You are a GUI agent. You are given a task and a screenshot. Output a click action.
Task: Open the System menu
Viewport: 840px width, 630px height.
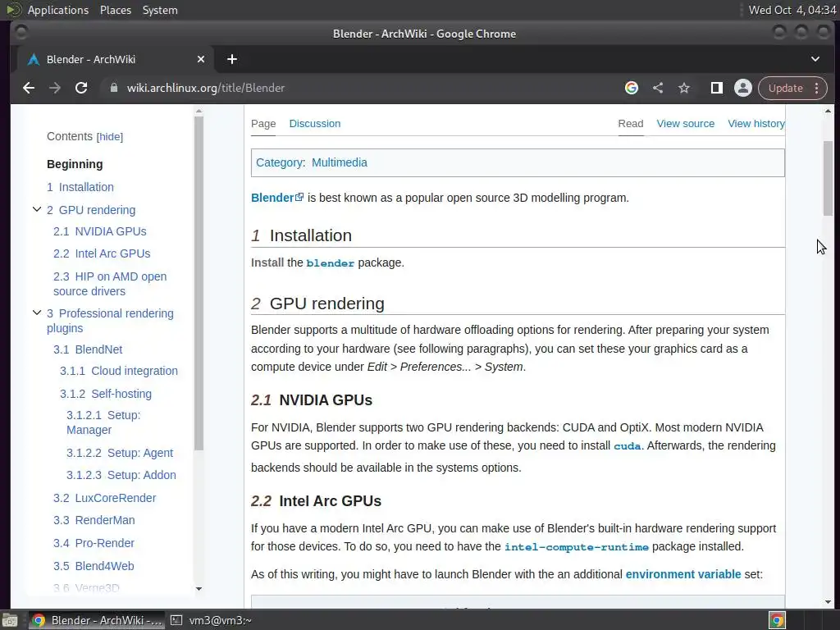point(160,10)
